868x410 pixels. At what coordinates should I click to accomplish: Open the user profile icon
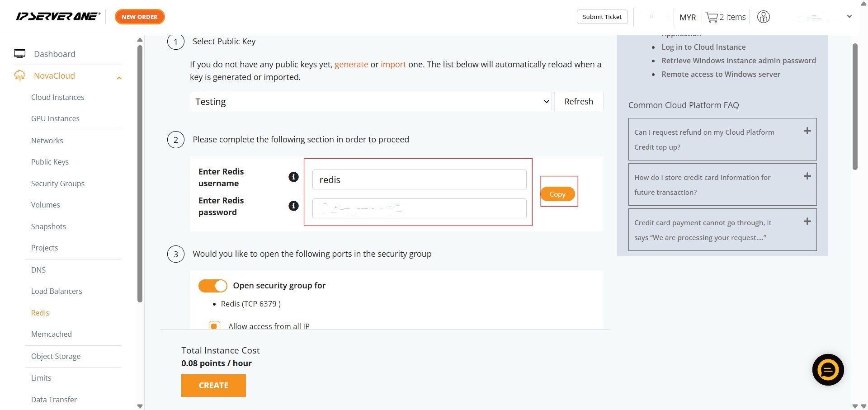tap(763, 17)
